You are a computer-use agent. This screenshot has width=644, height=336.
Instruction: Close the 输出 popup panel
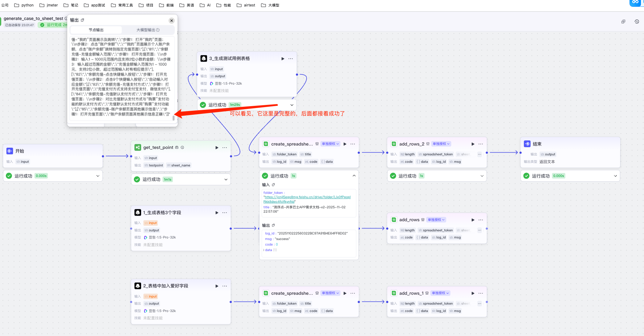(x=172, y=21)
